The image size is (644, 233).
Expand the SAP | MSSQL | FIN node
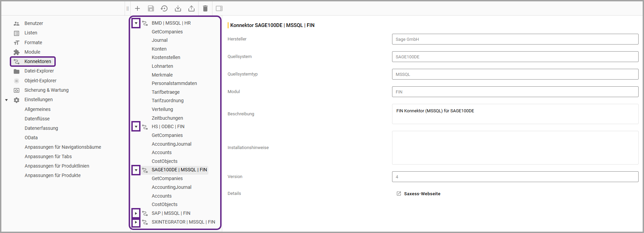coord(136,213)
